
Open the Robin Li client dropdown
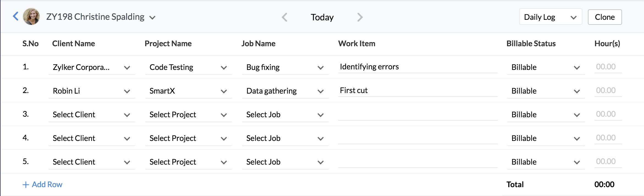tap(92, 91)
